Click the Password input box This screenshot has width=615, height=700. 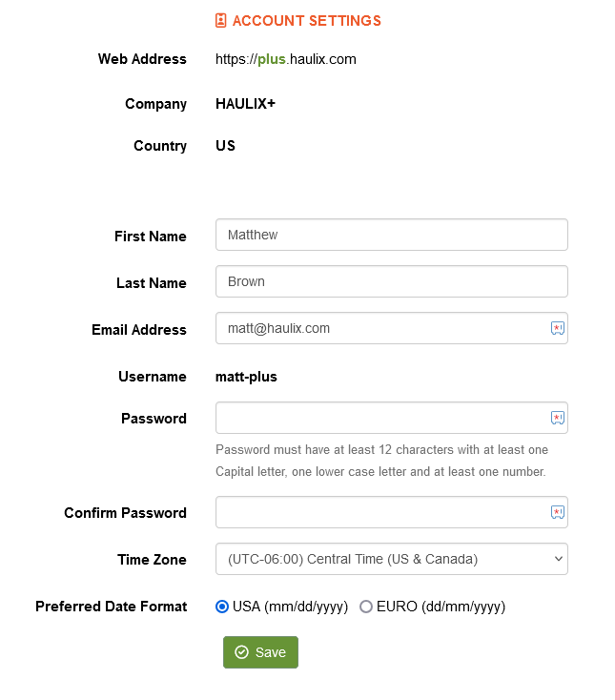381,418
